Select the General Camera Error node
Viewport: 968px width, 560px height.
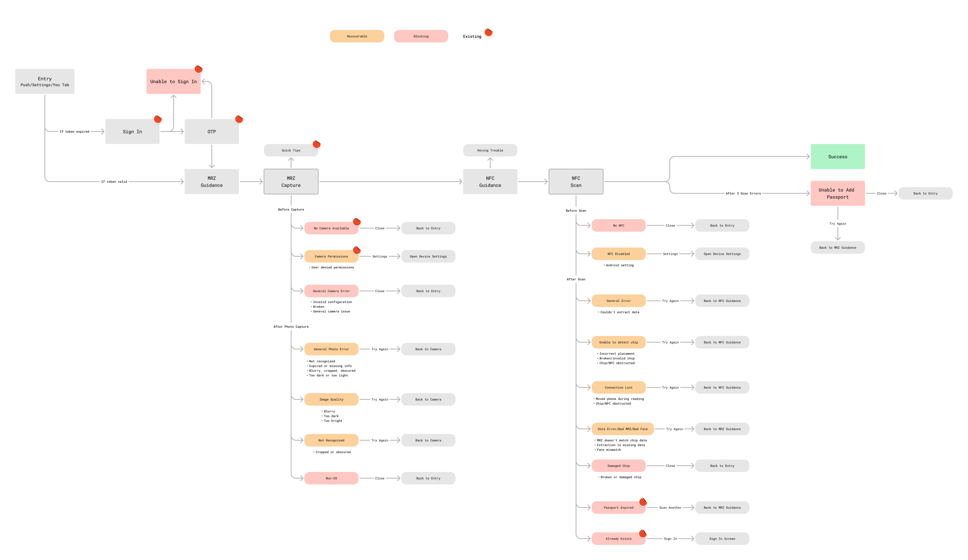tap(332, 291)
